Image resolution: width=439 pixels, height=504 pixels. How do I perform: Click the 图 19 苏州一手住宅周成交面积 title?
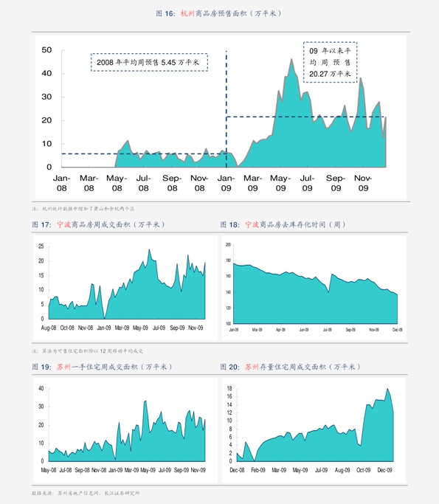pyautogui.click(x=103, y=367)
